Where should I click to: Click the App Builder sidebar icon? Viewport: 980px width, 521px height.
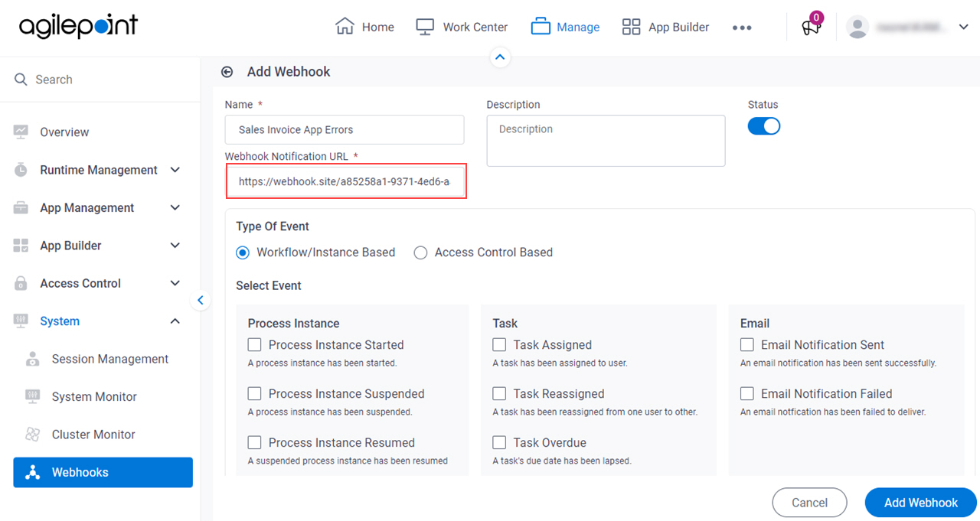[x=21, y=246]
